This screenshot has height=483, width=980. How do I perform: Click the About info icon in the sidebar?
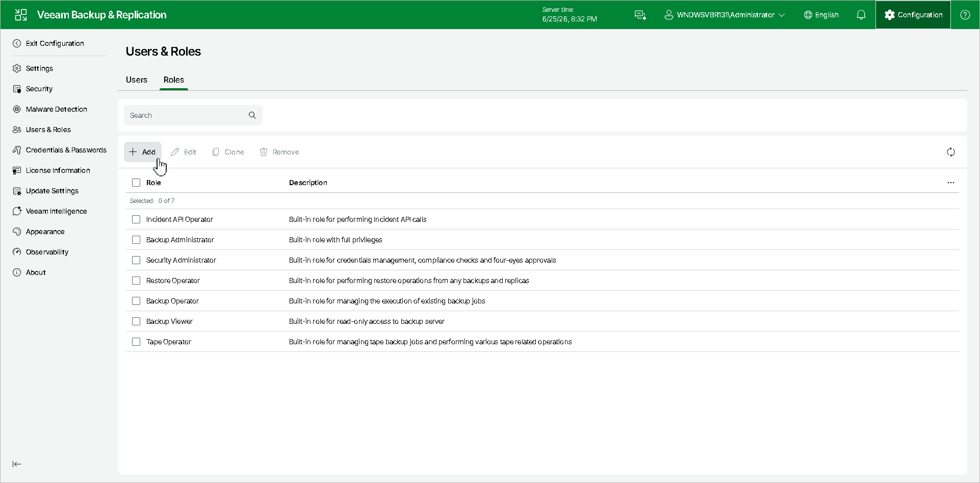pyautogui.click(x=17, y=272)
